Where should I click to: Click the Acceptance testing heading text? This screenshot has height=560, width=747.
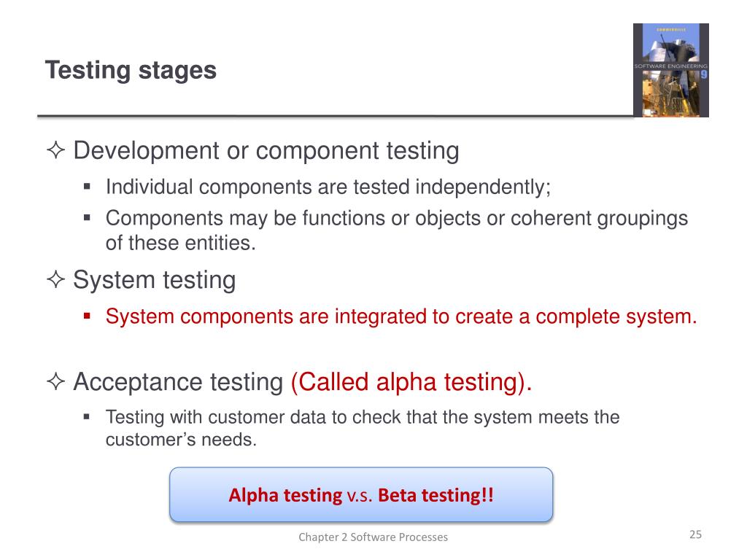[178, 382]
